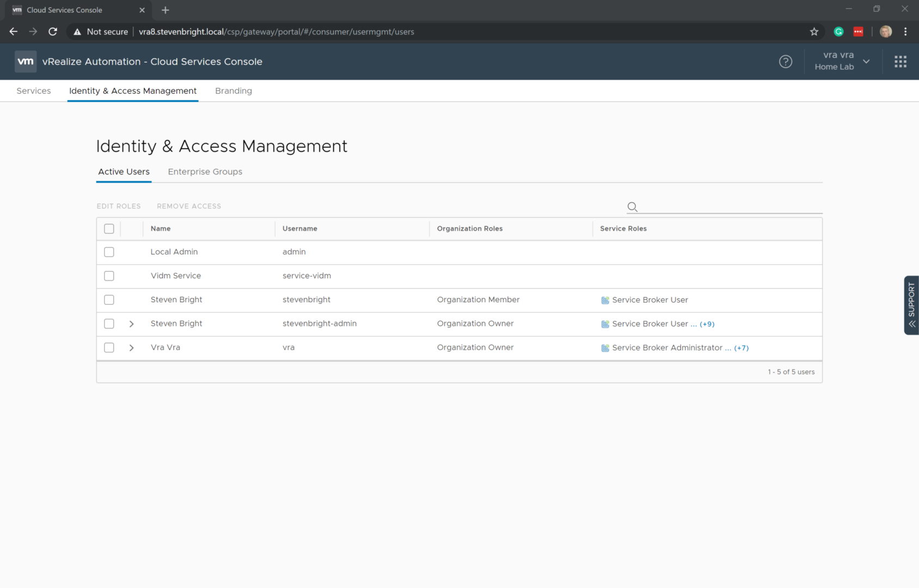Reload the page using browser refresh icon
This screenshot has height=588, width=919.
[53, 32]
